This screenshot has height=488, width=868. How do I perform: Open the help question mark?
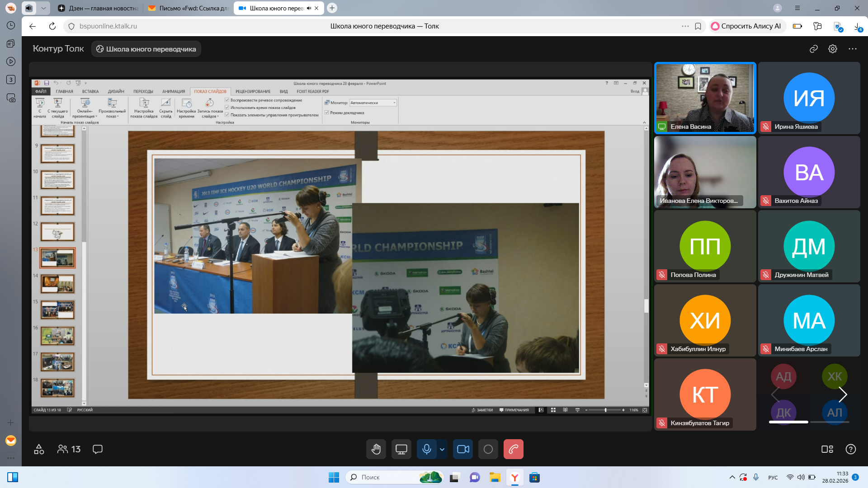[x=851, y=449]
